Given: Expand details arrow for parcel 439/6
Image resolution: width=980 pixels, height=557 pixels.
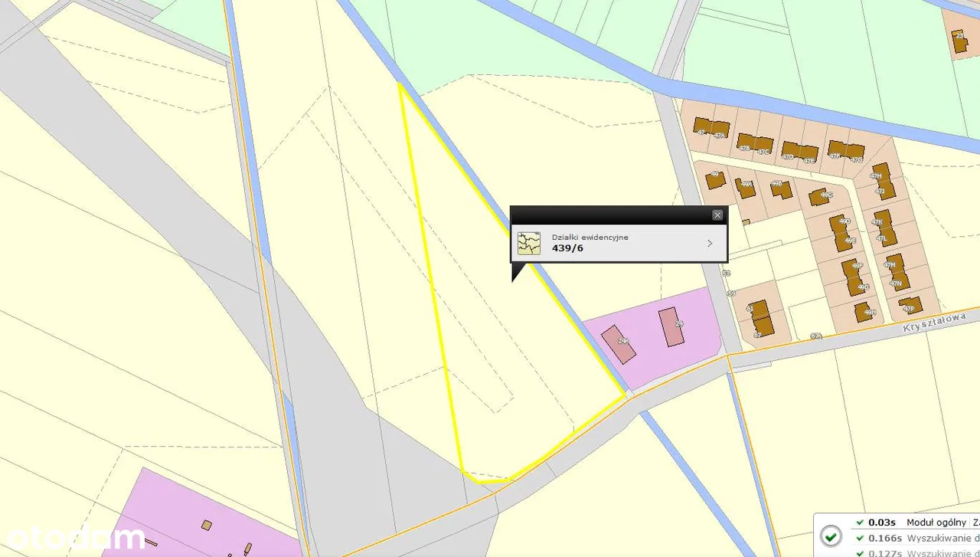Looking at the screenshot, I should (710, 244).
